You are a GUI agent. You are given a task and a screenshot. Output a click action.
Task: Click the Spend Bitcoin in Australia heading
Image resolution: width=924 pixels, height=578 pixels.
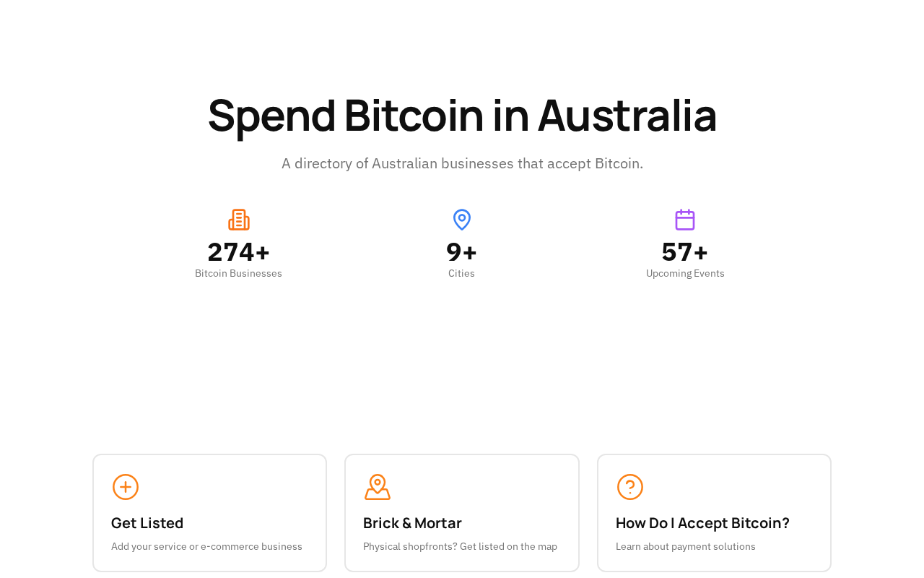coord(462,116)
